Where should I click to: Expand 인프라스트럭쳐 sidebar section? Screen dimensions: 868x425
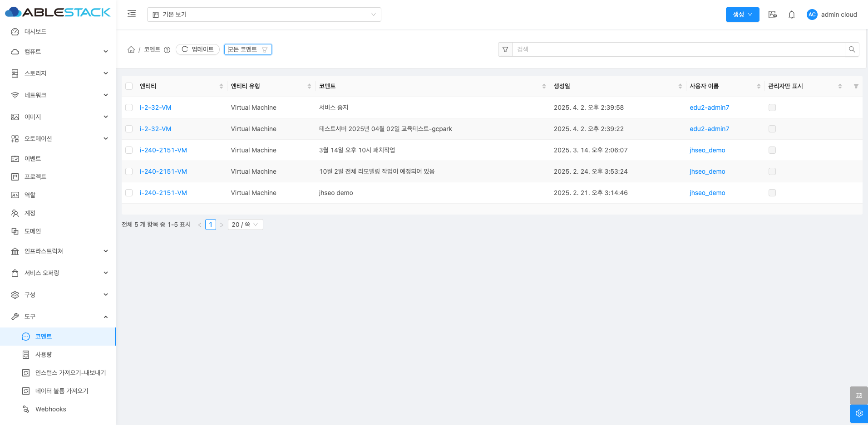58,251
